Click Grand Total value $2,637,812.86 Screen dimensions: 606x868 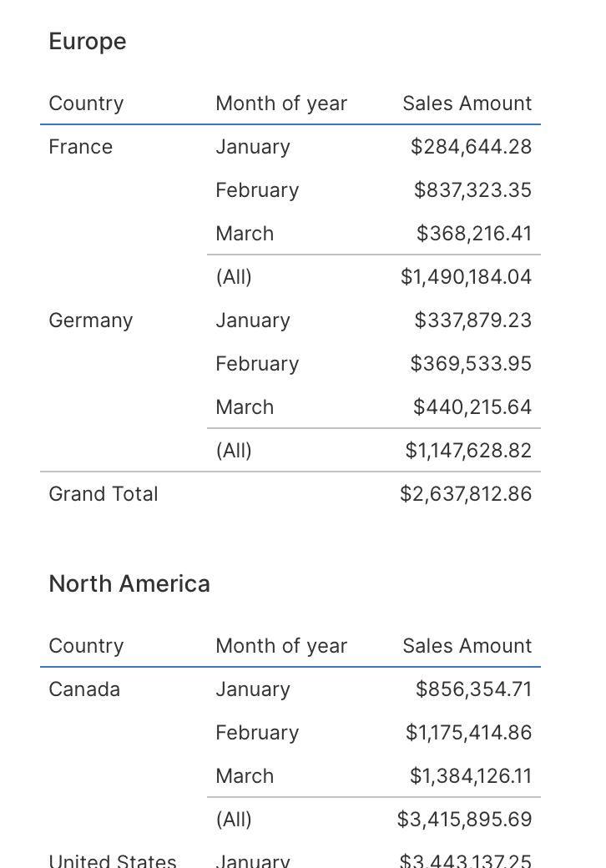click(x=466, y=494)
